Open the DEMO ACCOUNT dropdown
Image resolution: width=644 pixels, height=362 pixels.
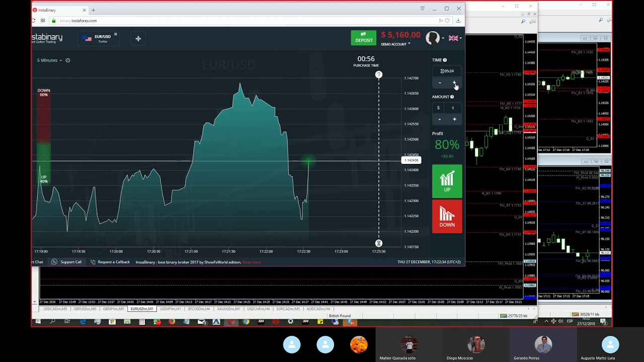click(395, 44)
